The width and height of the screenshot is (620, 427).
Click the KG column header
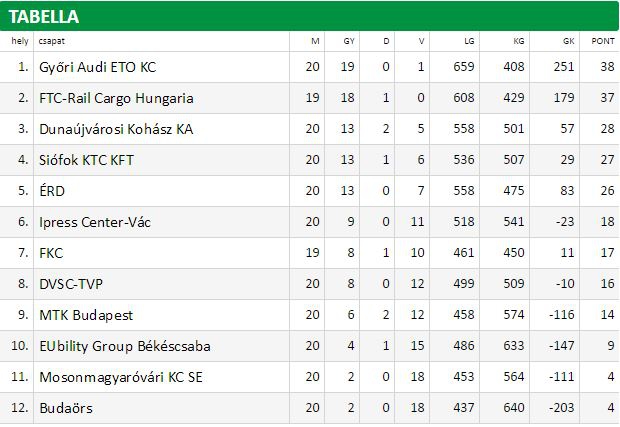519,41
